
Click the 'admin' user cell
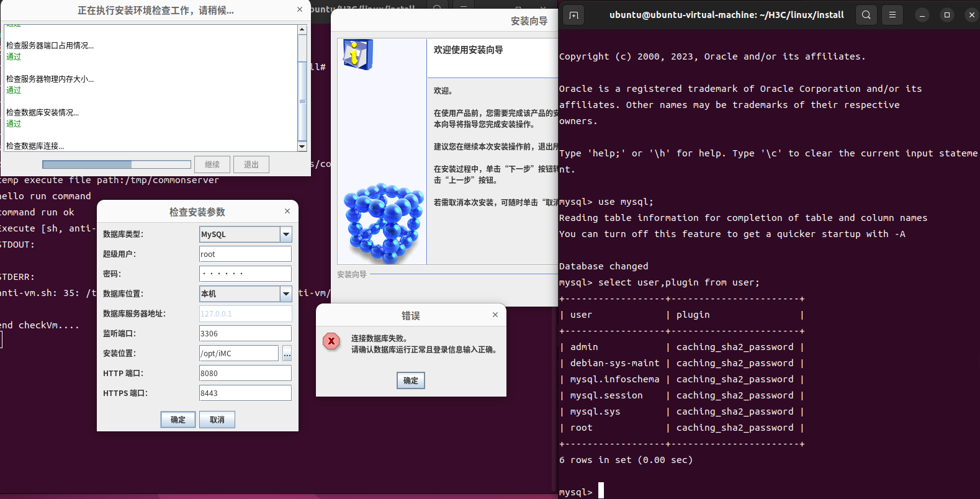(584, 347)
